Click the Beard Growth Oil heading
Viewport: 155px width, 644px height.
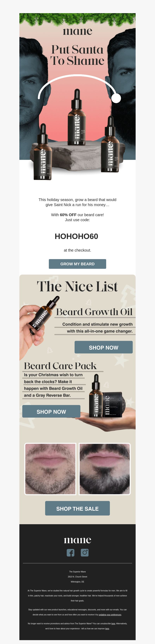pos(94,312)
